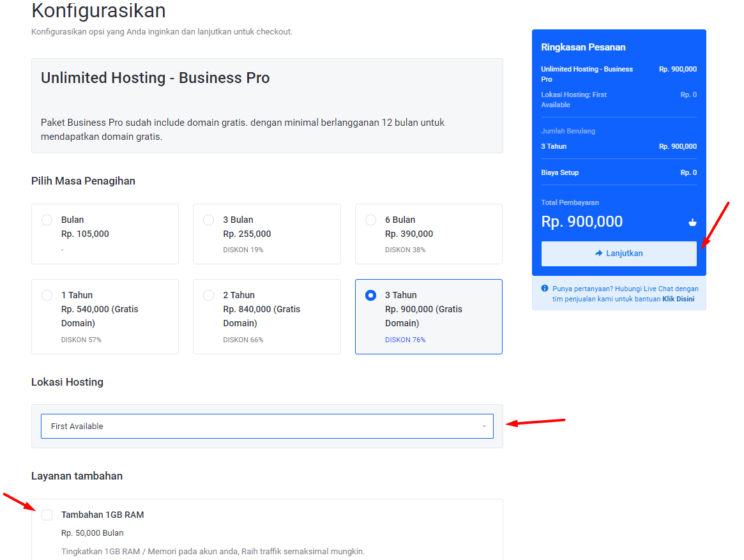Click the basket icon beside total payment
Viewport: 744px width, 560px height.
(x=692, y=222)
